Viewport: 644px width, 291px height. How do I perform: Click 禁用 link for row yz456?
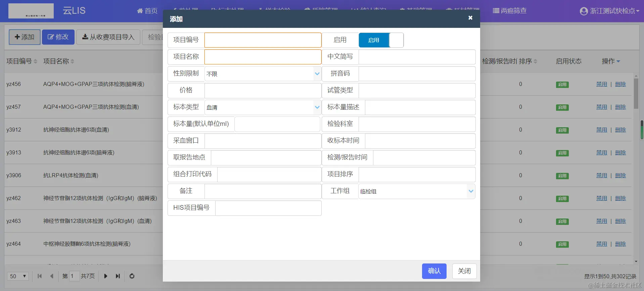601,84
